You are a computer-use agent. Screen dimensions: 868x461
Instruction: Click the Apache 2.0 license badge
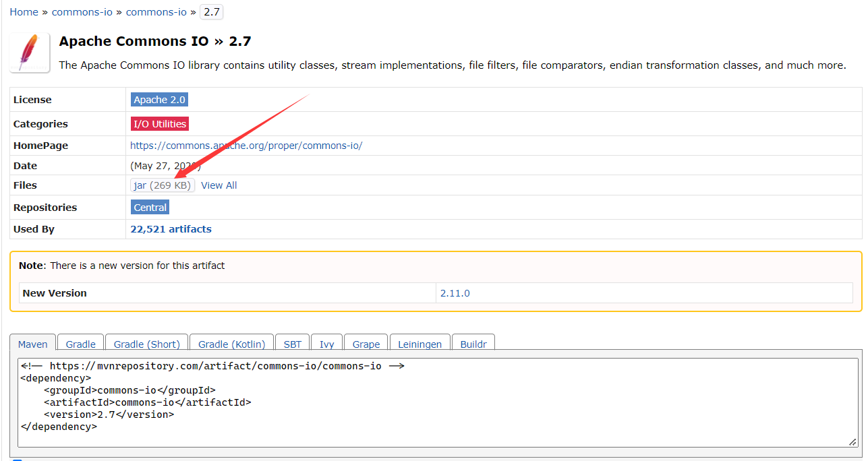point(159,100)
